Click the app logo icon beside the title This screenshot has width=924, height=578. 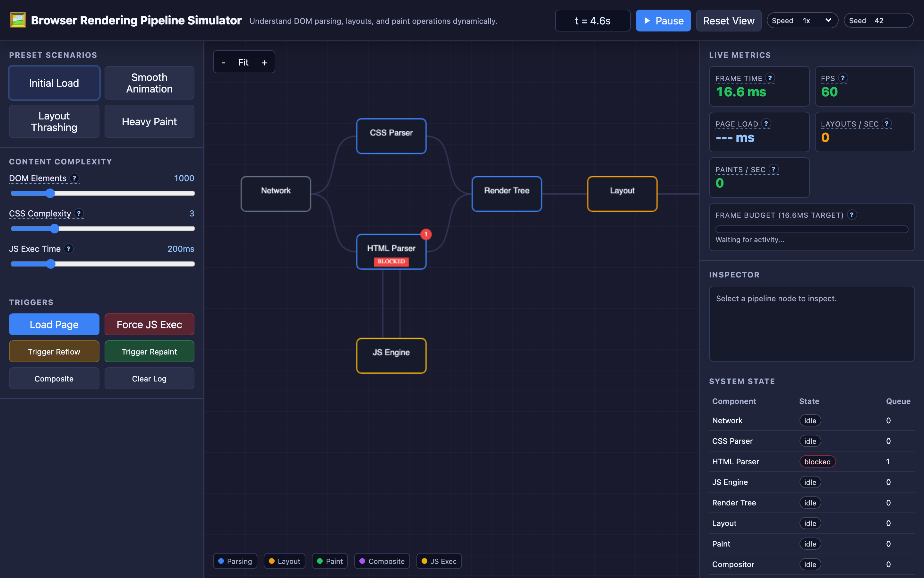18,20
